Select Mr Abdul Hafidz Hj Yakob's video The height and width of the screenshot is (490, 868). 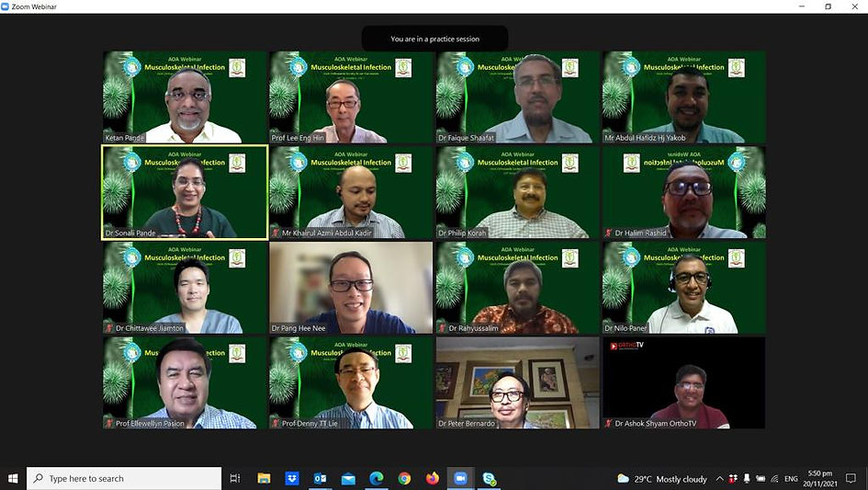[x=684, y=97]
